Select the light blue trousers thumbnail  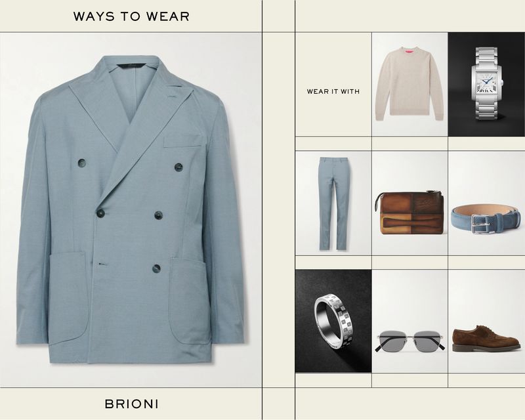333,203
